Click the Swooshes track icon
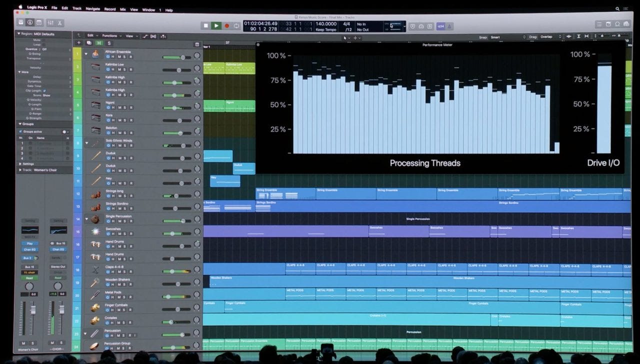The width and height of the screenshot is (640, 364). pyautogui.click(x=95, y=231)
